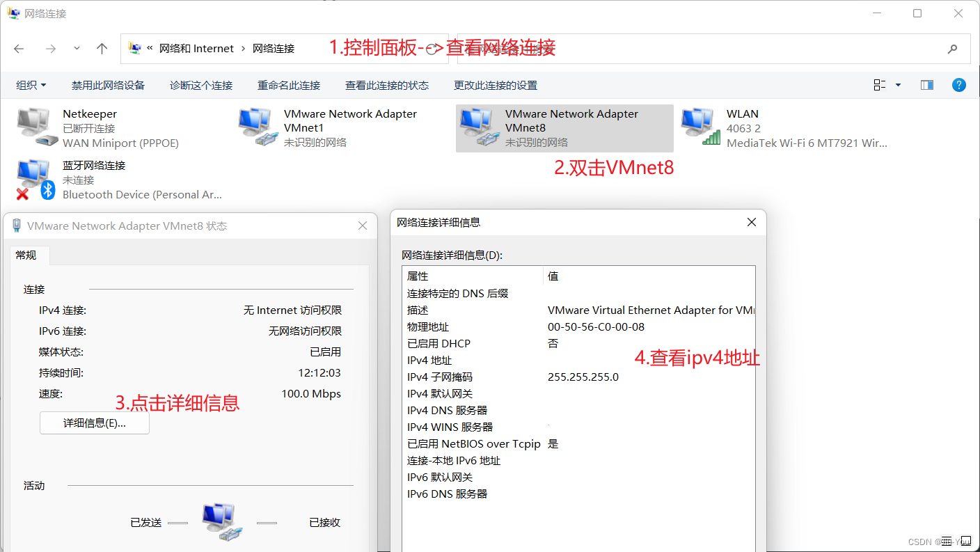Switch to the 常规 tab
The width and height of the screenshot is (980, 552).
pyautogui.click(x=26, y=255)
